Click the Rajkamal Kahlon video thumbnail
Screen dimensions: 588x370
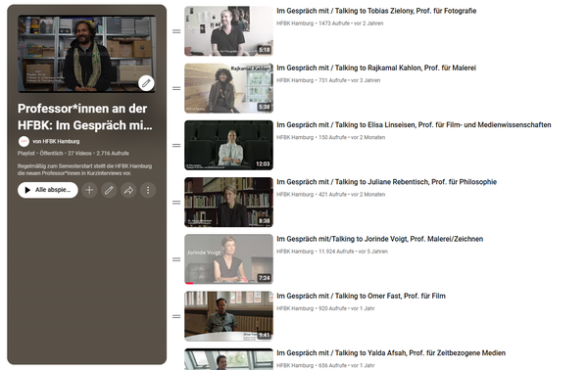pyautogui.click(x=228, y=88)
